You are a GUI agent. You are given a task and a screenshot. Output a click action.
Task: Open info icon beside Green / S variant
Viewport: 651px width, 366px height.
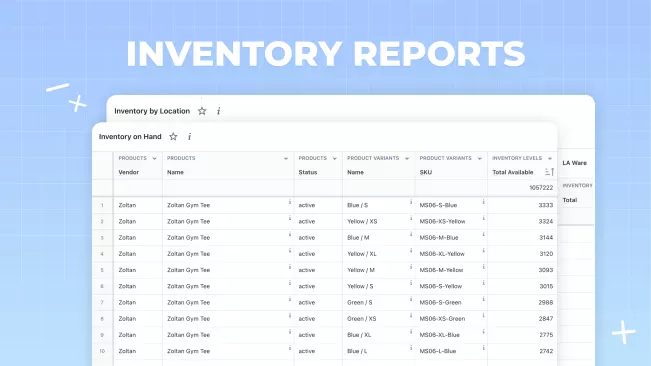(x=411, y=299)
